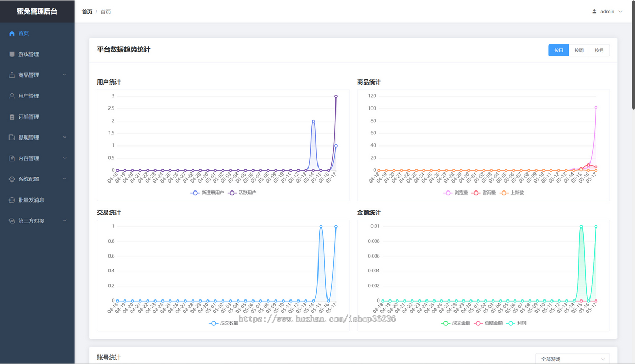Toggle the 活跃用户 legend series
This screenshot has height=364, width=635.
click(242, 193)
